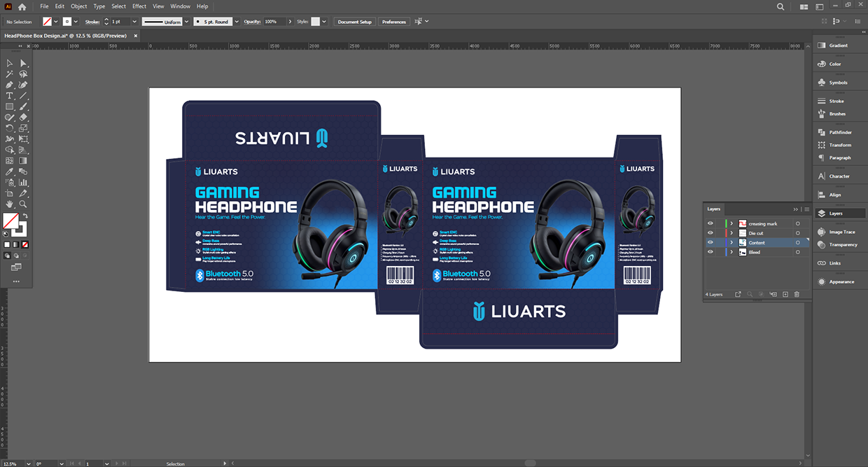Screen dimensions: 868x467
Task: Hide the Bleed layer
Action: pyautogui.click(x=710, y=251)
